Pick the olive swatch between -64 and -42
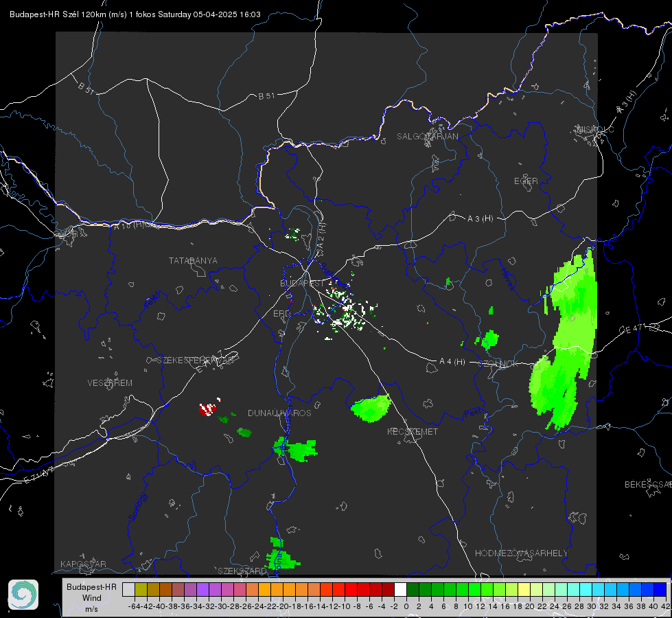The width and height of the screenshot is (672, 618). tap(141, 589)
